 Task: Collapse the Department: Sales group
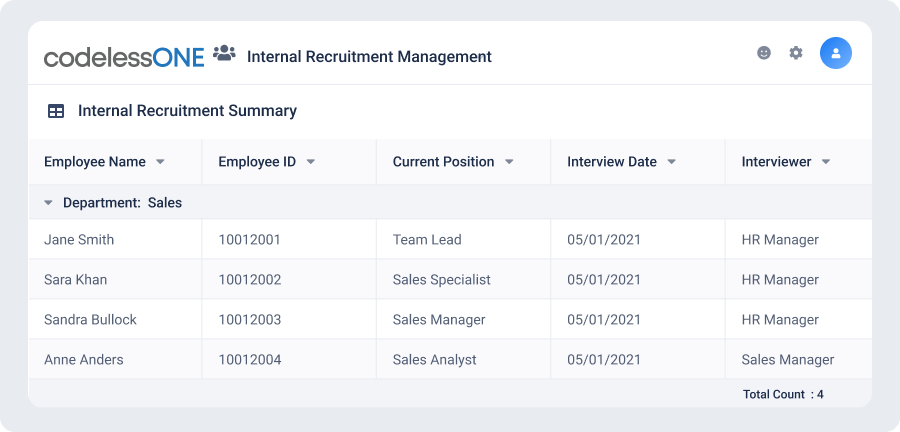pyautogui.click(x=49, y=203)
